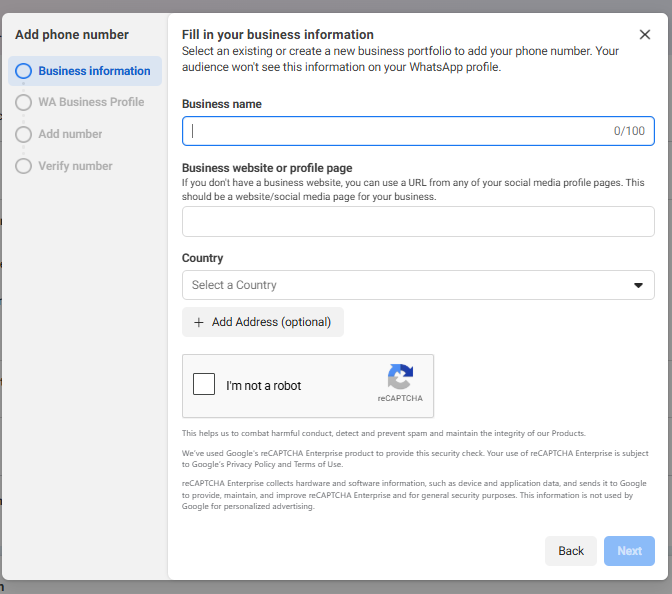Click the 0/100 character counter
Image resolution: width=672 pixels, height=594 pixels.
[629, 131]
